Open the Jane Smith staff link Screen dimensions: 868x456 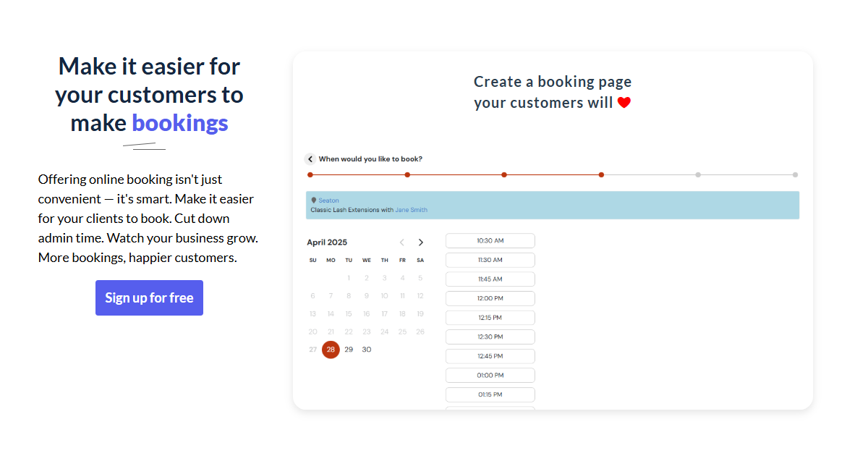pyautogui.click(x=411, y=210)
